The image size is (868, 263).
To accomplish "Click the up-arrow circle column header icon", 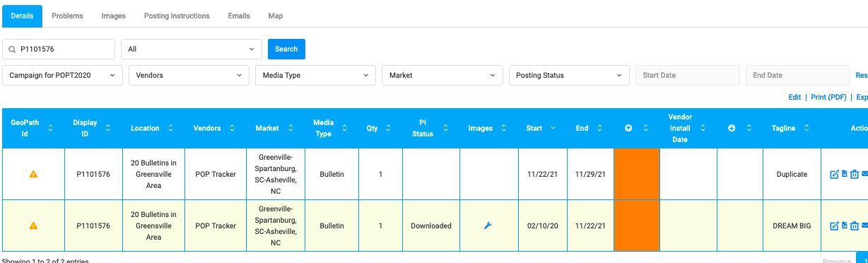I will coord(628,128).
